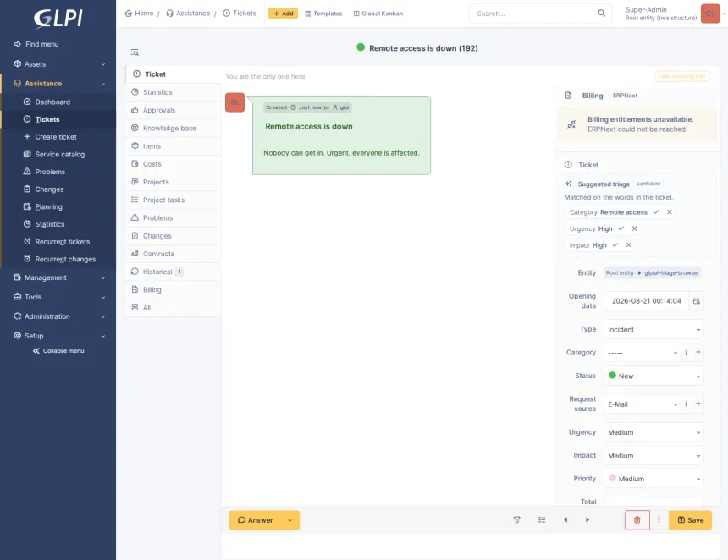The image size is (728, 560).
Task: Add a new request source
Action: (x=698, y=404)
